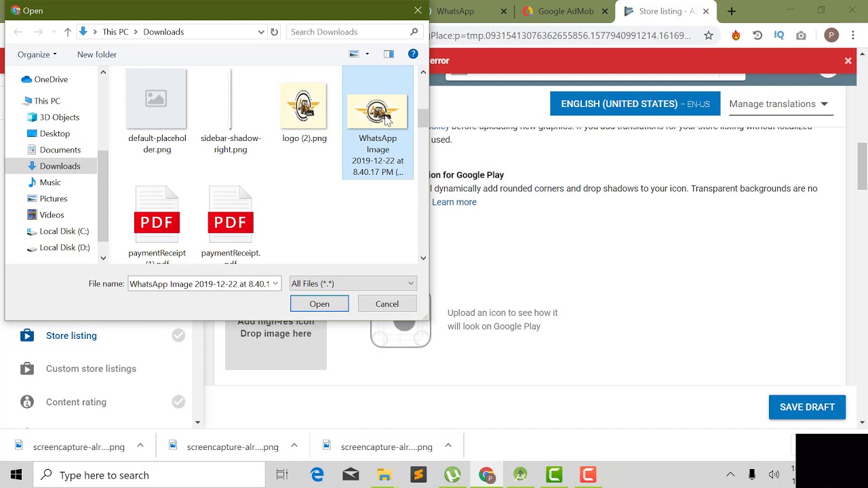Open Documents in navigation pane
868x488 pixels.
54,150
